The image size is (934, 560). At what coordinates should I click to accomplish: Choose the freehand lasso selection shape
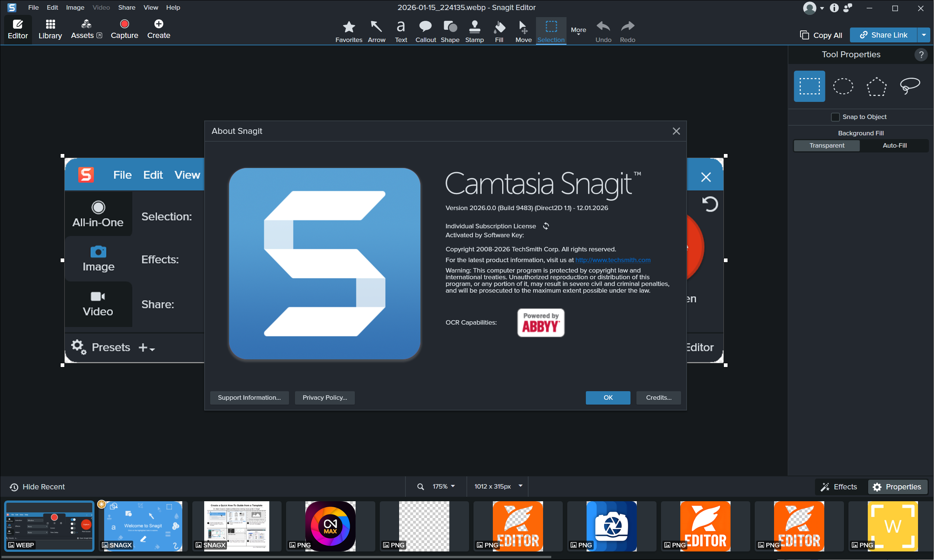tap(909, 86)
